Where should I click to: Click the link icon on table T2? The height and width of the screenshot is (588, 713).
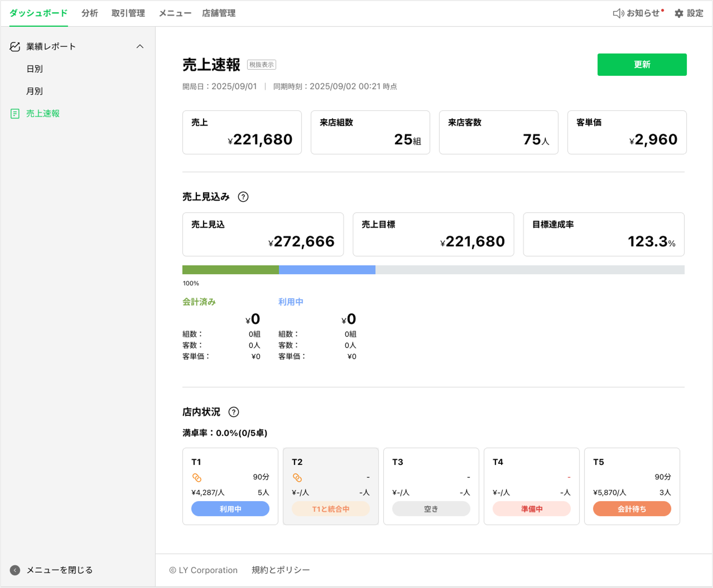pos(297,478)
